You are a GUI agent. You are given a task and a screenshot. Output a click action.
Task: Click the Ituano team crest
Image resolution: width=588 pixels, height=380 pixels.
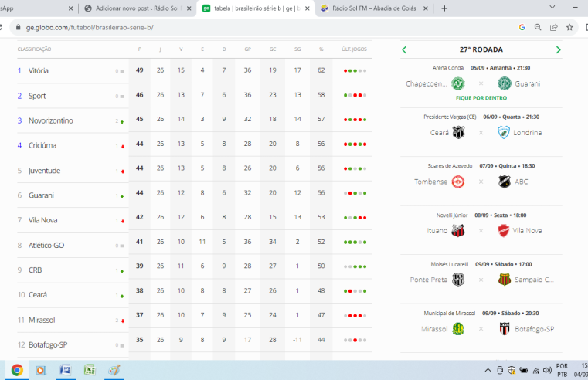coord(458,230)
